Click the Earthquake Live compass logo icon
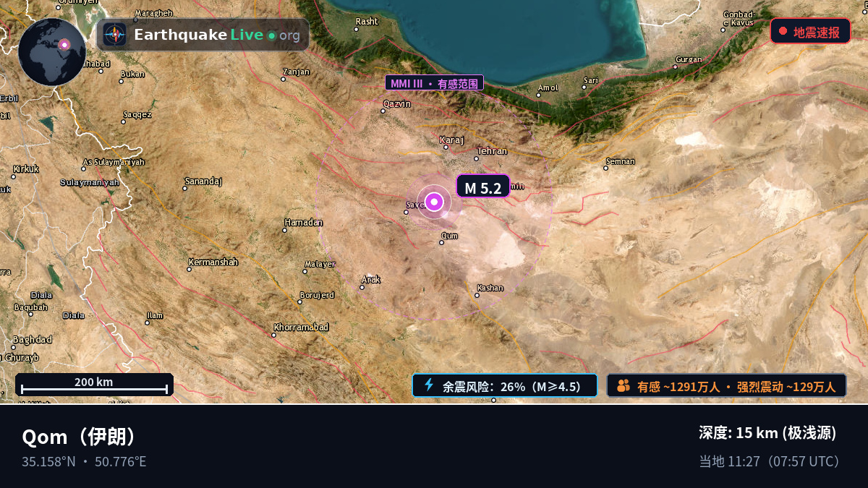The height and width of the screenshot is (488, 868). (x=114, y=35)
